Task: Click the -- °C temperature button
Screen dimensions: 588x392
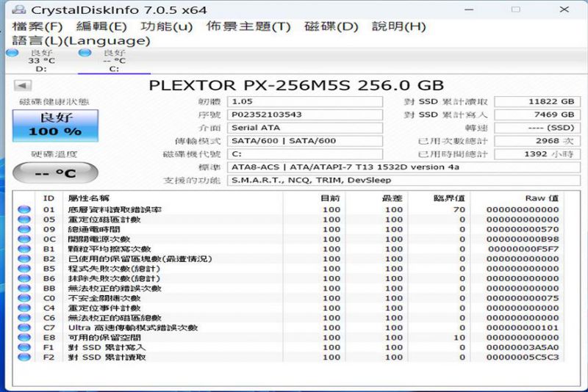Action: coord(56,173)
